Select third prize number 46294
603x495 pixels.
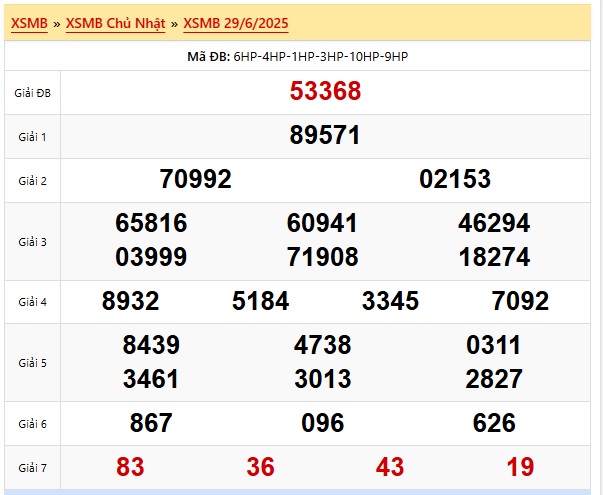coord(494,223)
